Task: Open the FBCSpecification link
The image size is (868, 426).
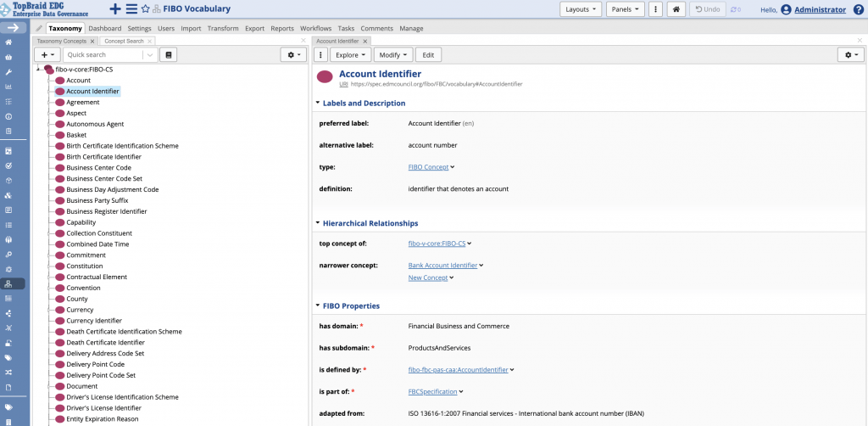Action: (432, 392)
